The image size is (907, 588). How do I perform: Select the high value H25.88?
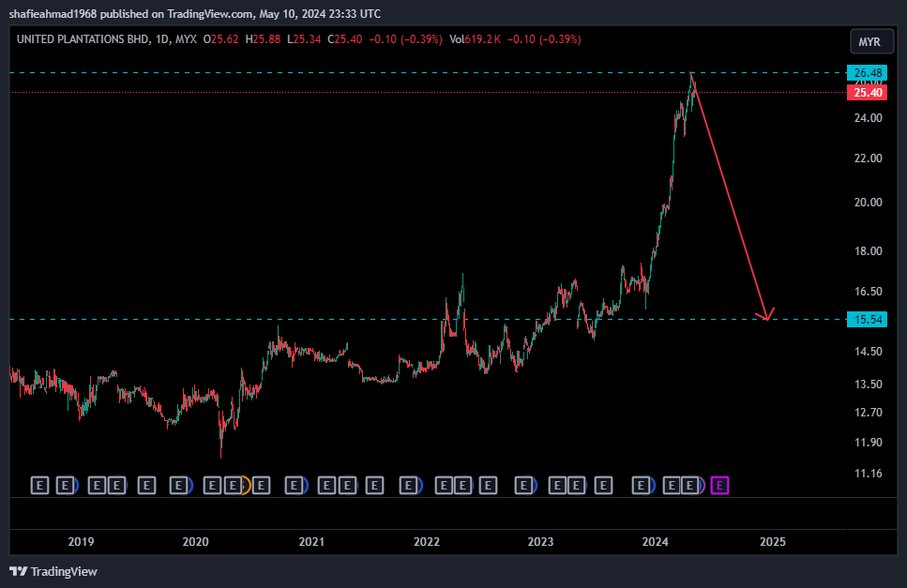(x=263, y=39)
